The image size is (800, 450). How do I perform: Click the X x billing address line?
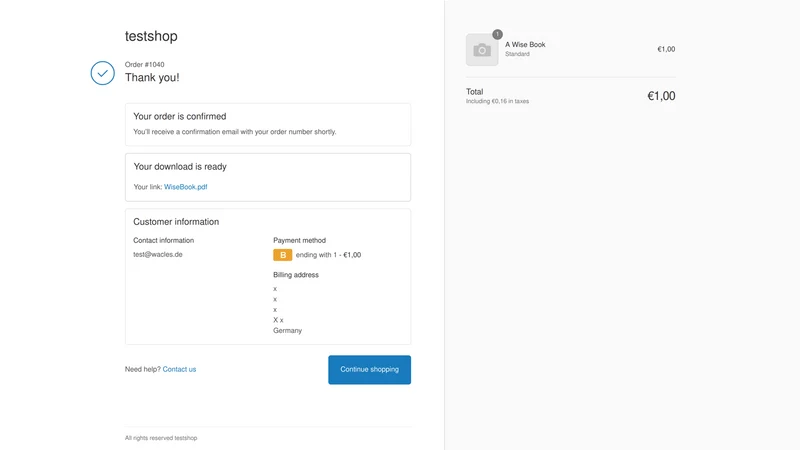click(278, 320)
